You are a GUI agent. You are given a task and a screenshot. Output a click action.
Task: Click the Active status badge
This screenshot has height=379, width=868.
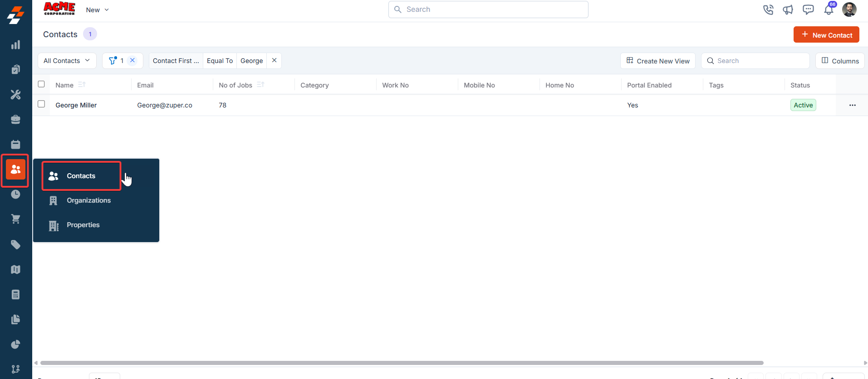coord(803,105)
